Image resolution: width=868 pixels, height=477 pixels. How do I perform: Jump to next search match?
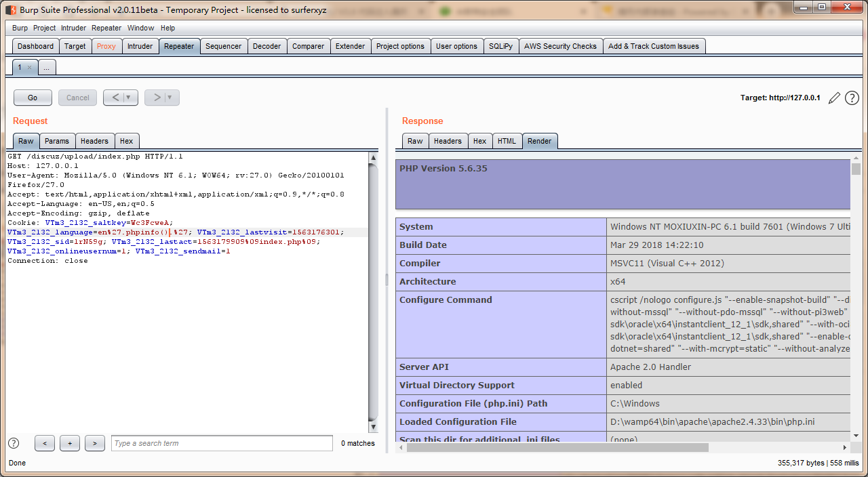95,443
